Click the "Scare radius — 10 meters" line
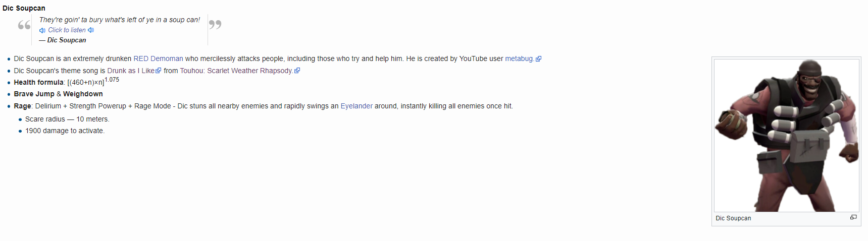868x241 pixels. point(67,119)
